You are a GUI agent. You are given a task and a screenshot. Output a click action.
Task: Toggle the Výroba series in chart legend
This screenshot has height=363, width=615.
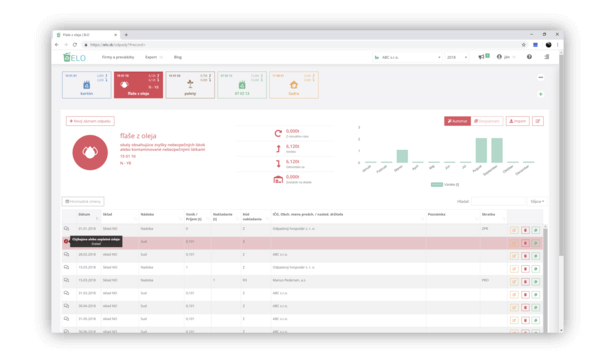(x=445, y=184)
